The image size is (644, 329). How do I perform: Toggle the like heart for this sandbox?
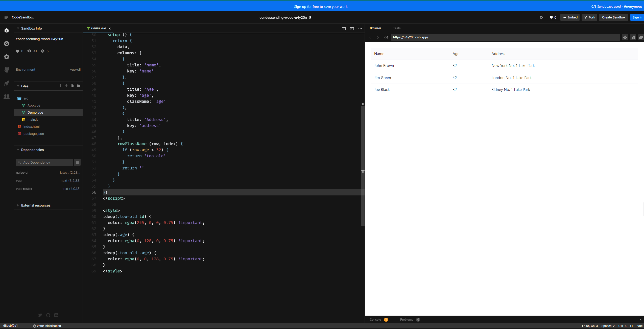click(x=551, y=17)
